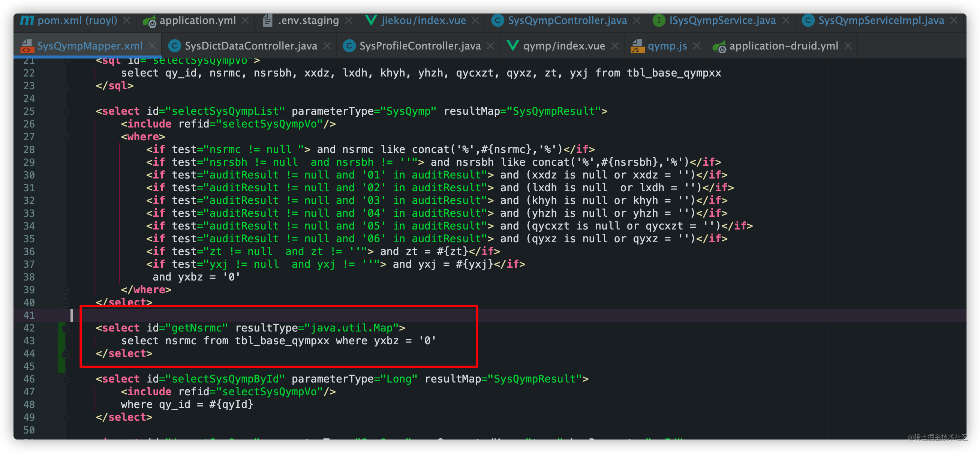Collapse the where block at line 27
The width and height of the screenshot is (980, 453).
[x=66, y=137]
